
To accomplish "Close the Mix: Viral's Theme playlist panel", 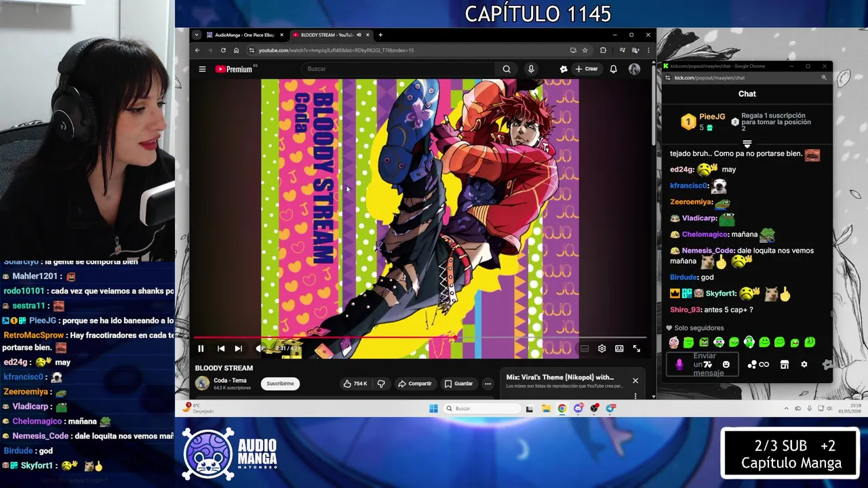I will pyautogui.click(x=635, y=381).
